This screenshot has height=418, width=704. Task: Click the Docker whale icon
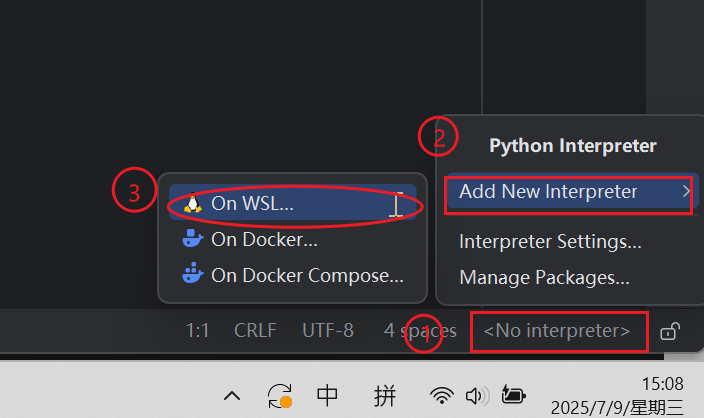pos(193,239)
